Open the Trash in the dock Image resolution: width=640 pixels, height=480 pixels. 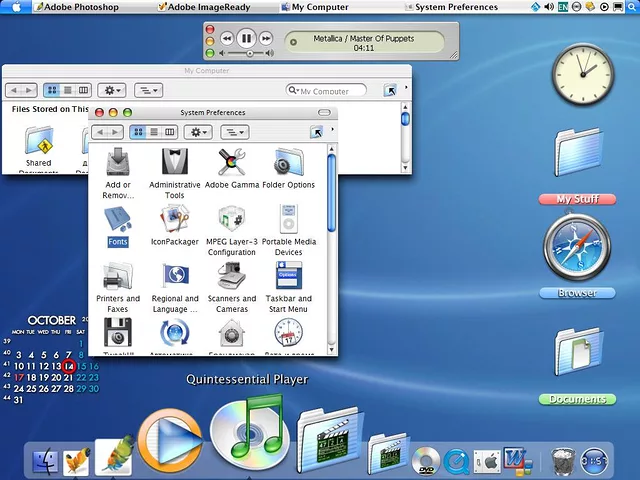point(563,461)
